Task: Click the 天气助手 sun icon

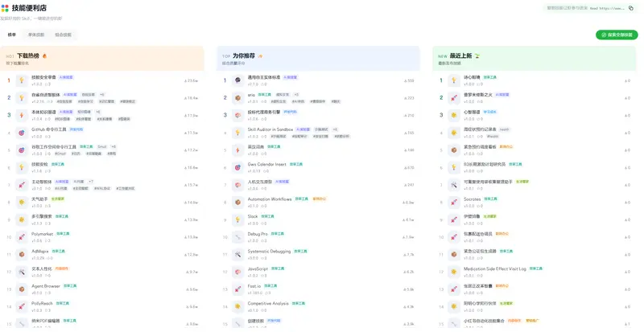Action: (22, 203)
